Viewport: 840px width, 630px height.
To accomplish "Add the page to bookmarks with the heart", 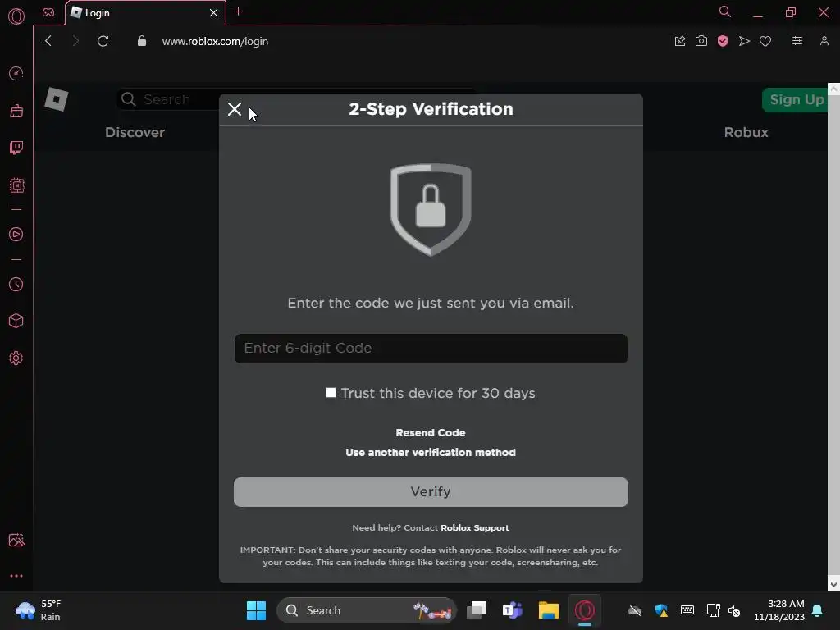I will pyautogui.click(x=765, y=41).
